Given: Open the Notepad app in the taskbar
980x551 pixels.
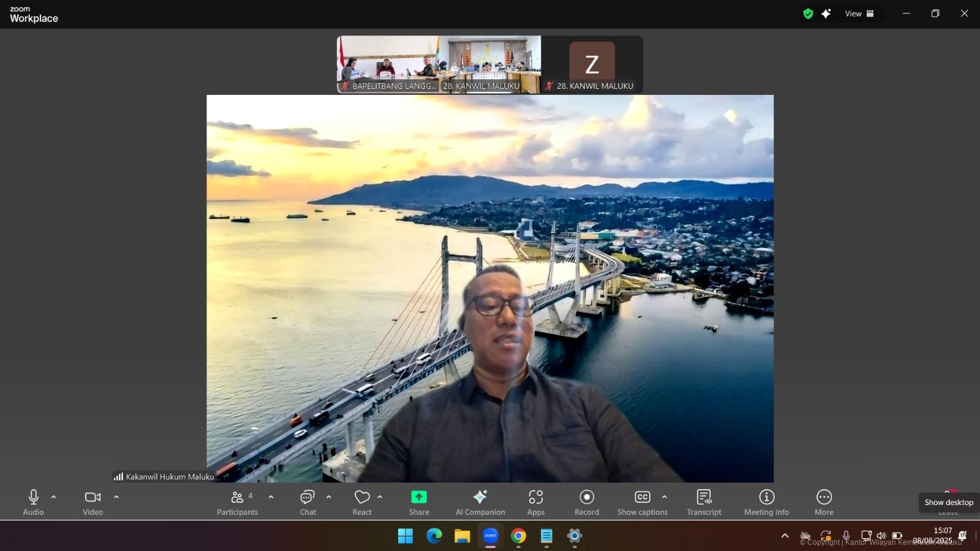Looking at the screenshot, I should [546, 536].
